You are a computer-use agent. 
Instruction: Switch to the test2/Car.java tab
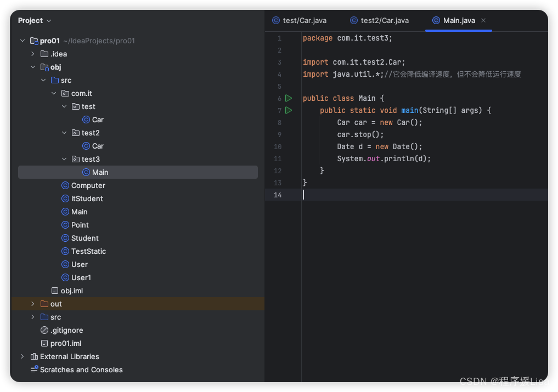coord(379,20)
